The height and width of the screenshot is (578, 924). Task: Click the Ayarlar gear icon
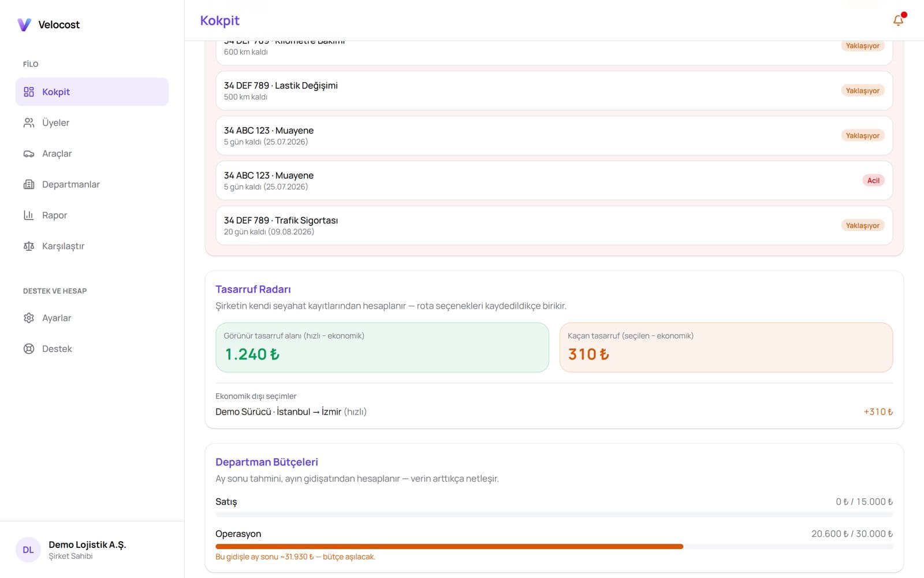pyautogui.click(x=29, y=318)
